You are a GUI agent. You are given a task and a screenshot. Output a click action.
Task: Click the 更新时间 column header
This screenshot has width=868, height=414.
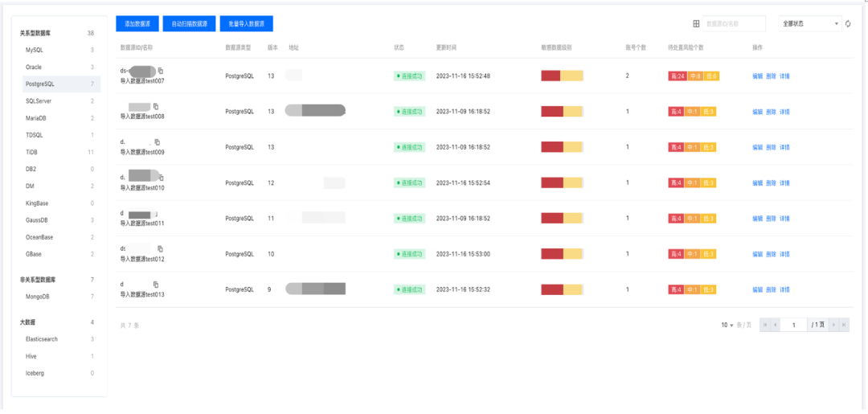pos(446,47)
